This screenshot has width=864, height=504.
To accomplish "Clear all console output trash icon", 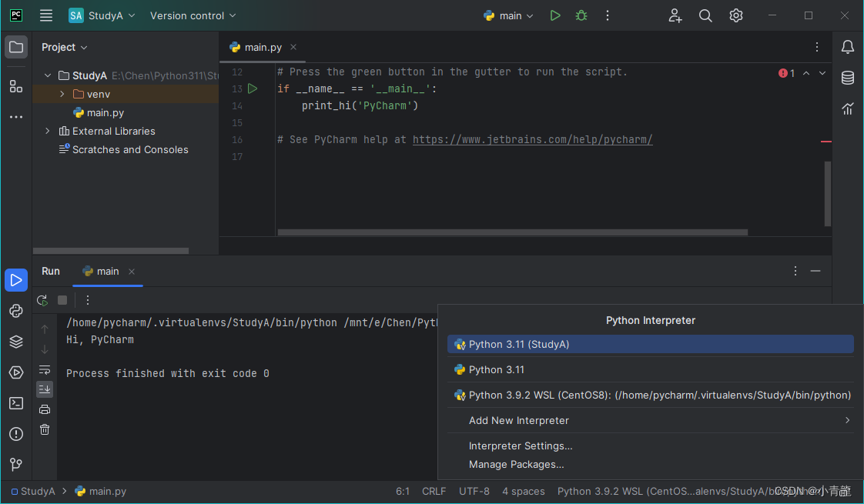I will pyautogui.click(x=45, y=429).
